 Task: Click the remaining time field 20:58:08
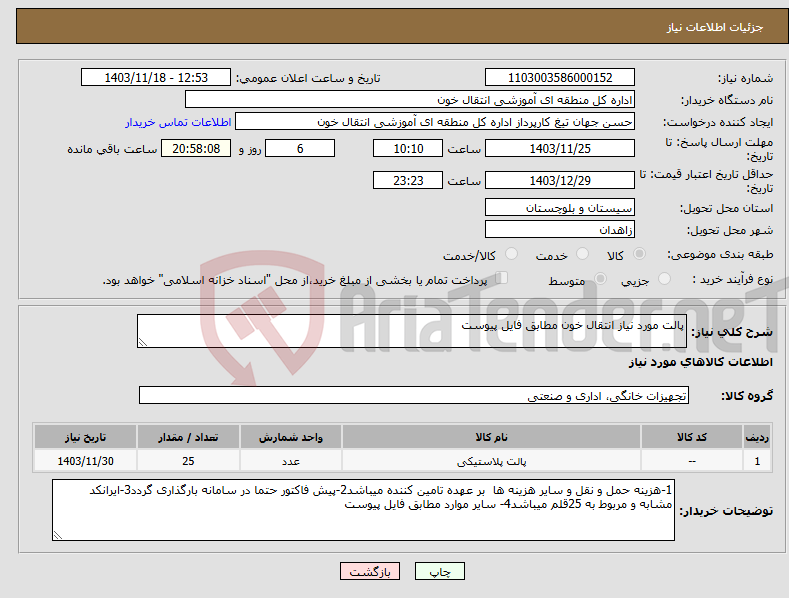coord(196,148)
